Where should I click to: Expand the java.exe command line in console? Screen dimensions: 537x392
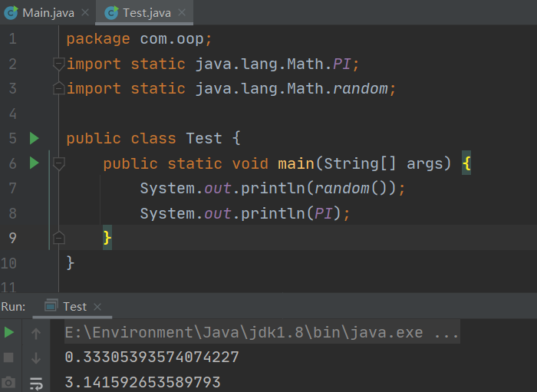point(446,334)
